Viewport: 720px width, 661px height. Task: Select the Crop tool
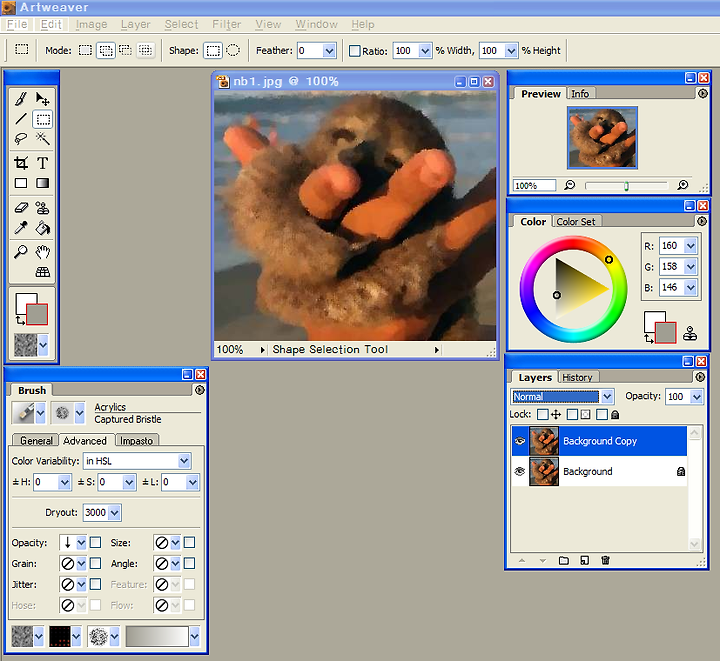[21, 163]
